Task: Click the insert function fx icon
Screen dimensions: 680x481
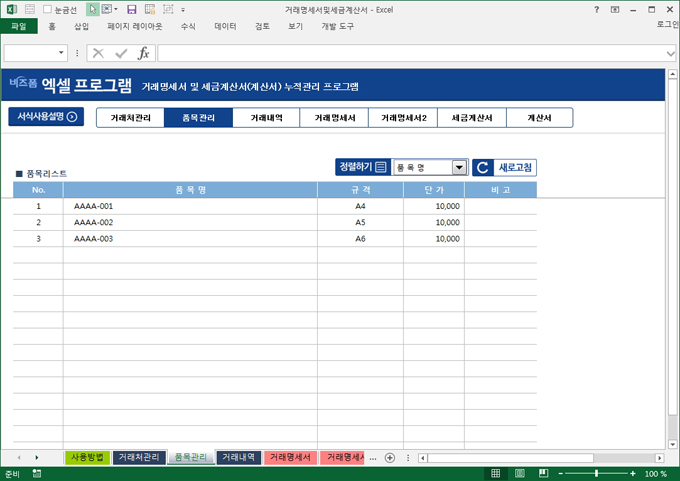Action: pos(143,53)
